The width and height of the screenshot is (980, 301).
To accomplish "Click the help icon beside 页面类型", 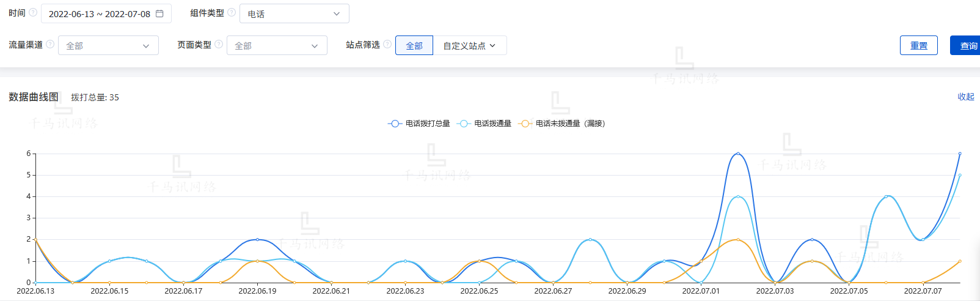I will point(219,45).
